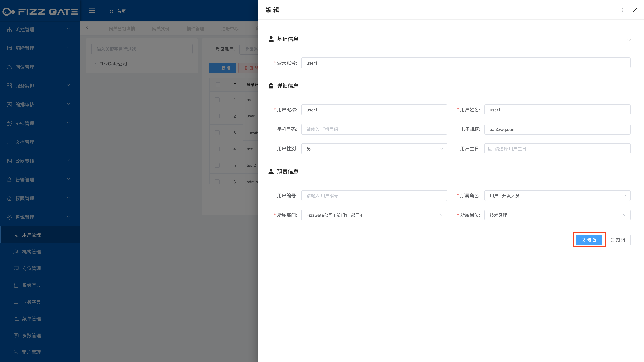
Task: Check the user1 row checkbox
Action: [217, 116]
